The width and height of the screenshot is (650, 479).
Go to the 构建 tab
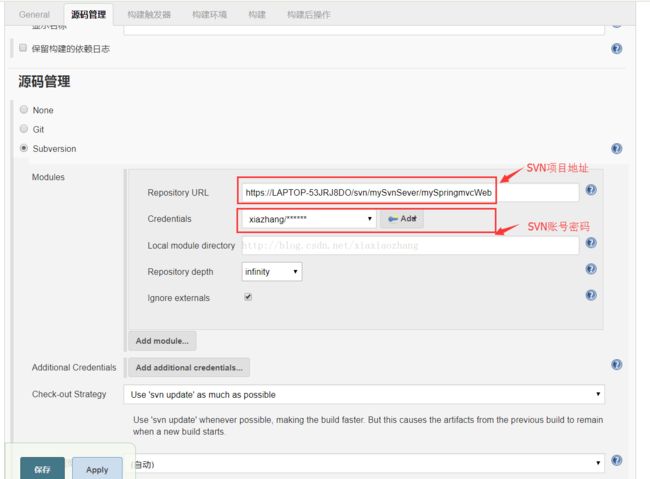[257, 15]
